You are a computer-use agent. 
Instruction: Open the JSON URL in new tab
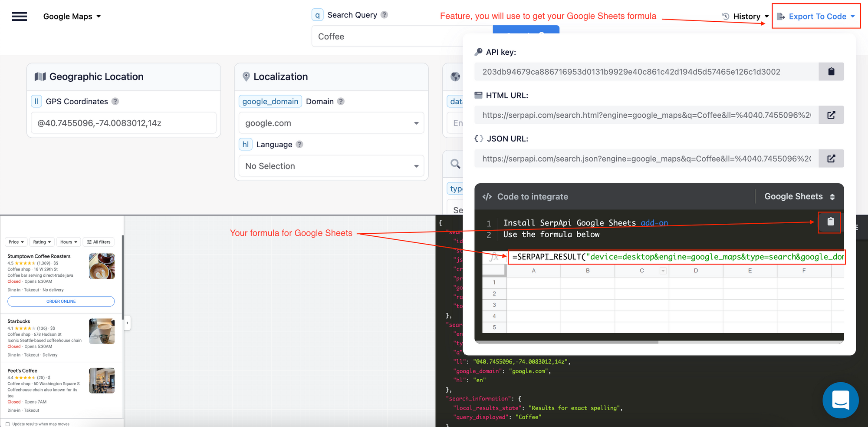pos(831,159)
